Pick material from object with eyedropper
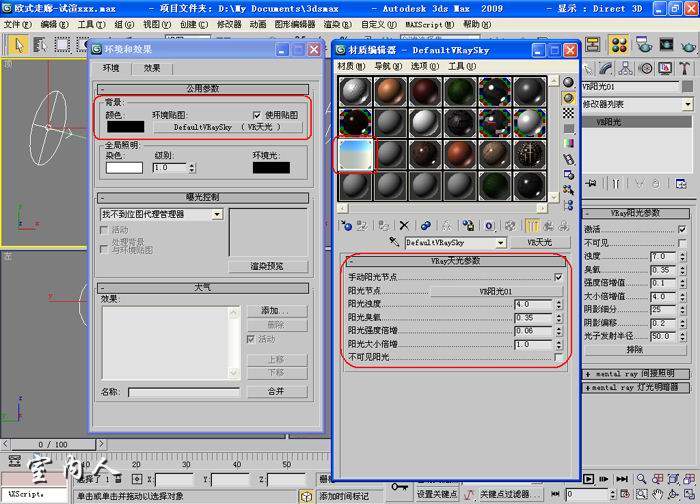The height and width of the screenshot is (504, 700). 396,243
